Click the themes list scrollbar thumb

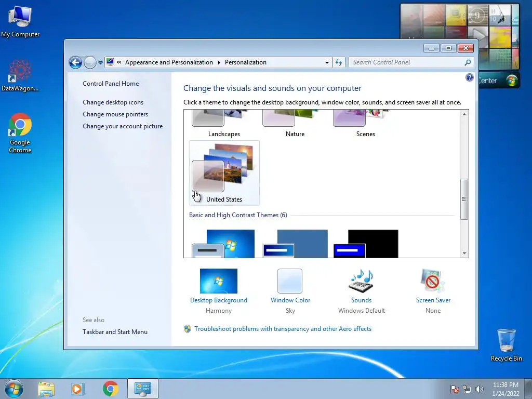click(464, 199)
